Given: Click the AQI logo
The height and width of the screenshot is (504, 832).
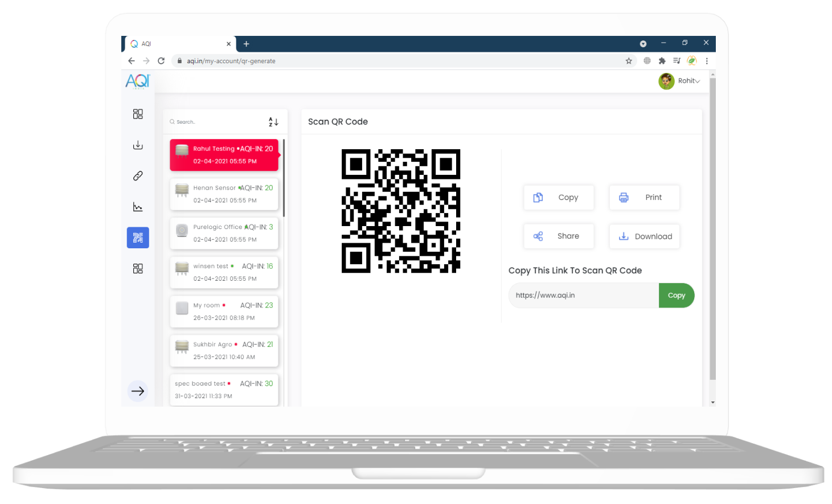Looking at the screenshot, I should (x=137, y=81).
